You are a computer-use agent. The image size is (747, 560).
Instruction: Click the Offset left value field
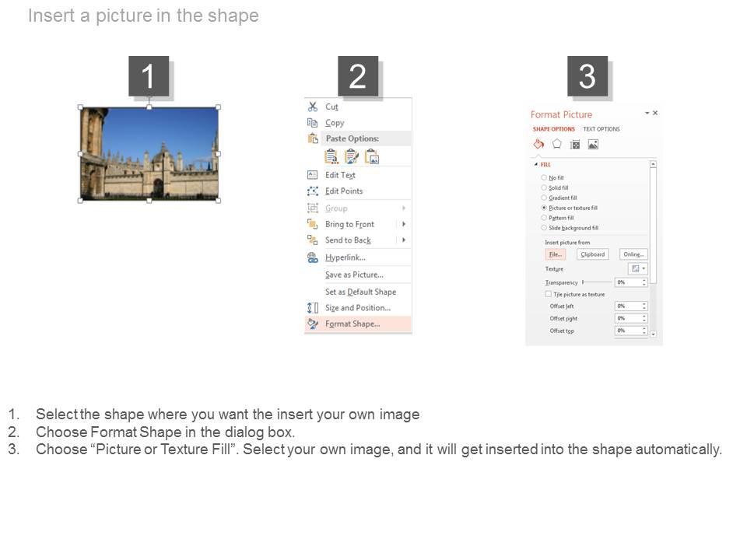627,306
